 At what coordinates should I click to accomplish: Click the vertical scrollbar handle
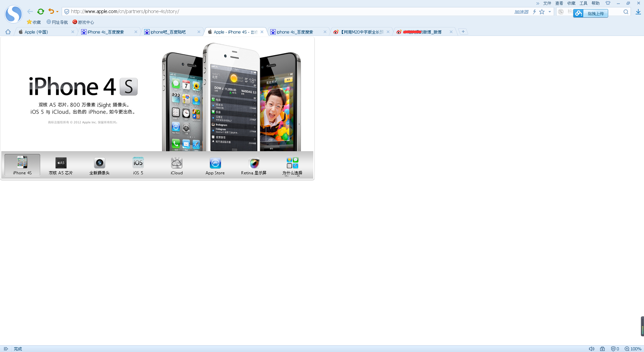click(642, 326)
